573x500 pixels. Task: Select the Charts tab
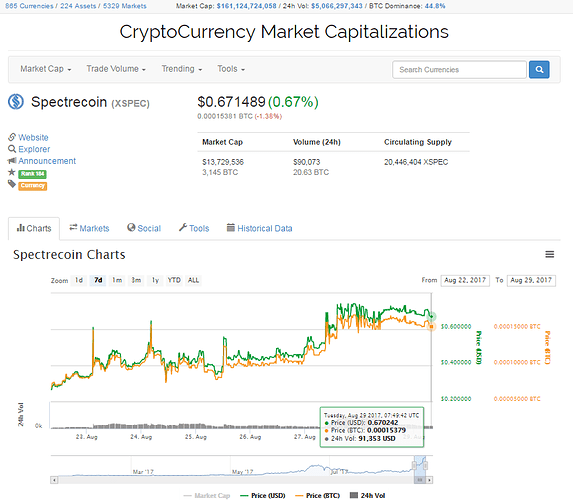coord(34,228)
